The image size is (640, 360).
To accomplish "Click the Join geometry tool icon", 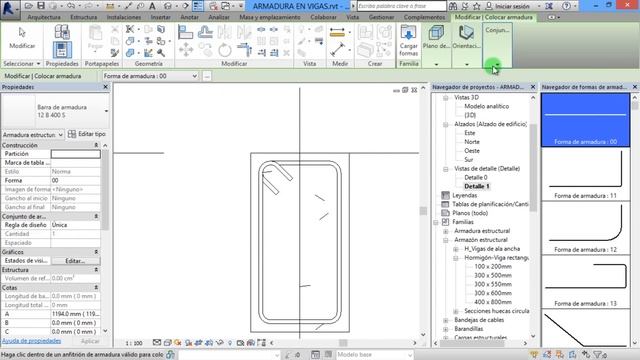I will (130, 53).
